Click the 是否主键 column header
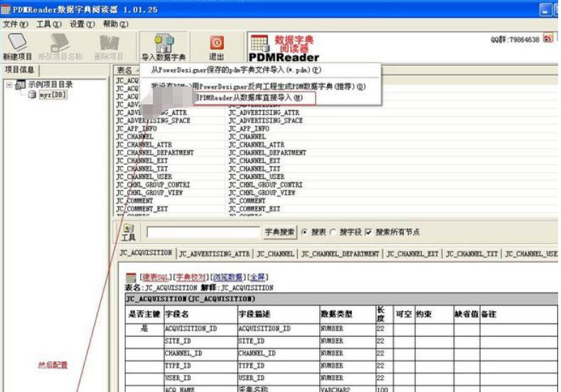561x392 pixels. tap(144, 314)
